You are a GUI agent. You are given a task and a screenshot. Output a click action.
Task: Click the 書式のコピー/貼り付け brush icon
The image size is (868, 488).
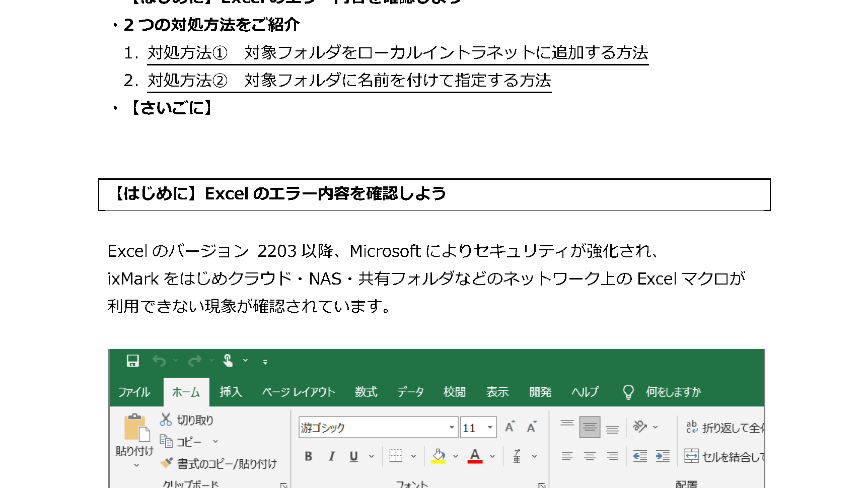166,463
